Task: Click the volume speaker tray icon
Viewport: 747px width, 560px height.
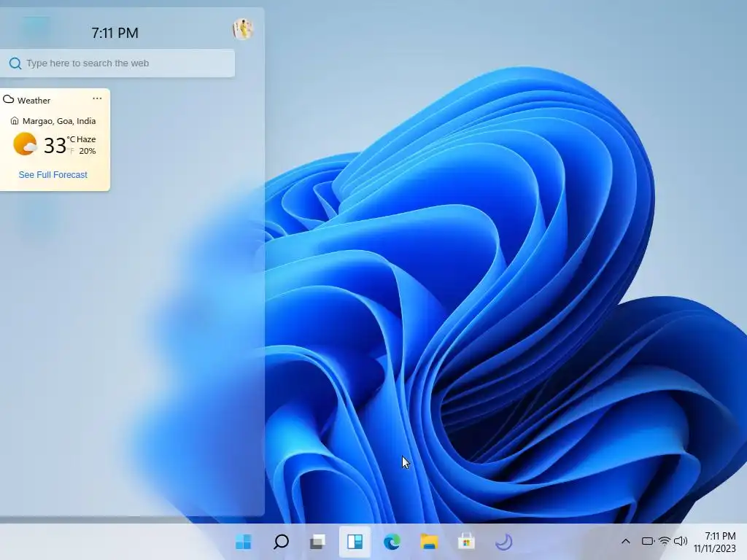Action: [681, 541]
